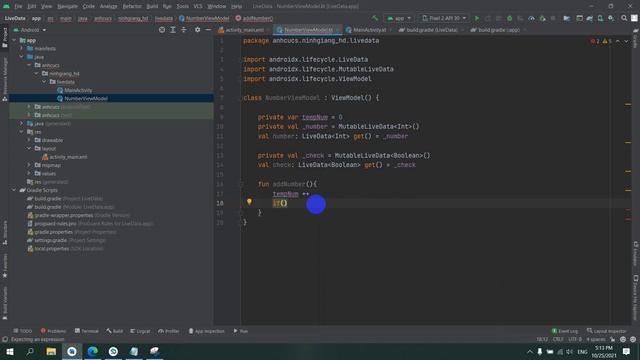Run the app with the green play button
Screen dimensions: 640x360
tap(476, 18)
